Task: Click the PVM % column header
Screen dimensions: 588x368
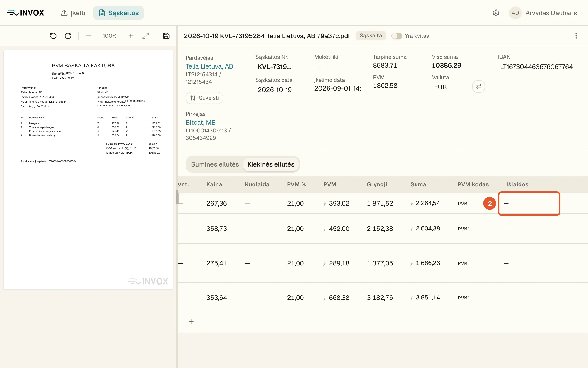Action: [297, 184]
